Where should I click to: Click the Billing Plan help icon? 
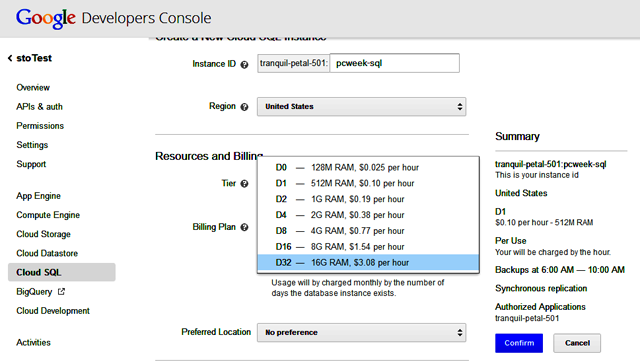244,227
